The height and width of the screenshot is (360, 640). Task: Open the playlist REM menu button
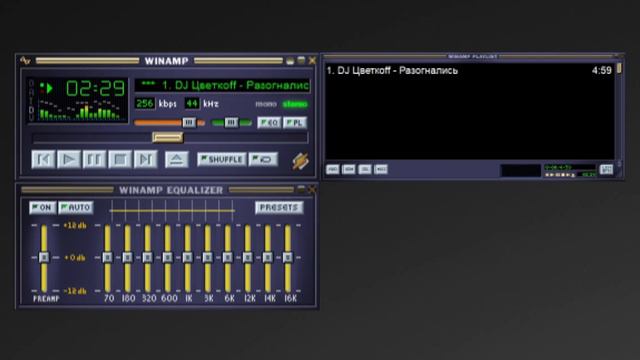[349, 169]
